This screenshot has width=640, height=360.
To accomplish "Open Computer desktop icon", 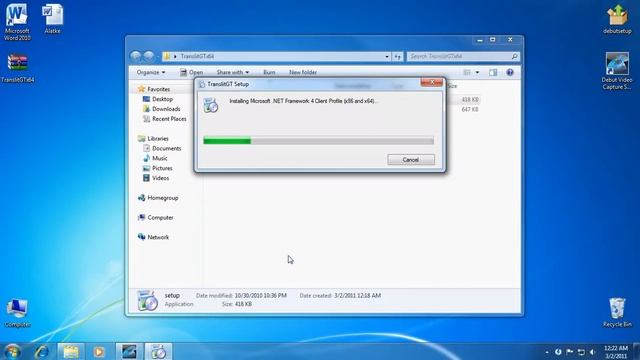I will [x=17, y=313].
